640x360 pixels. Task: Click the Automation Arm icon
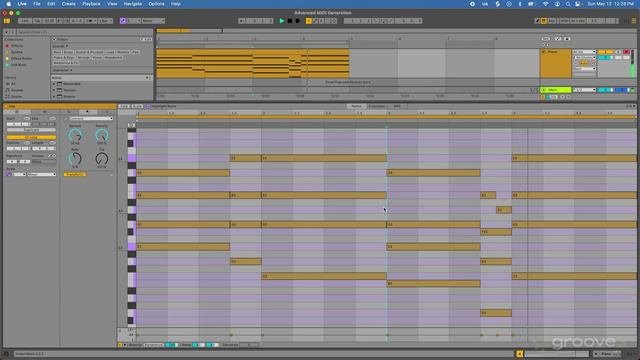(x=315, y=21)
